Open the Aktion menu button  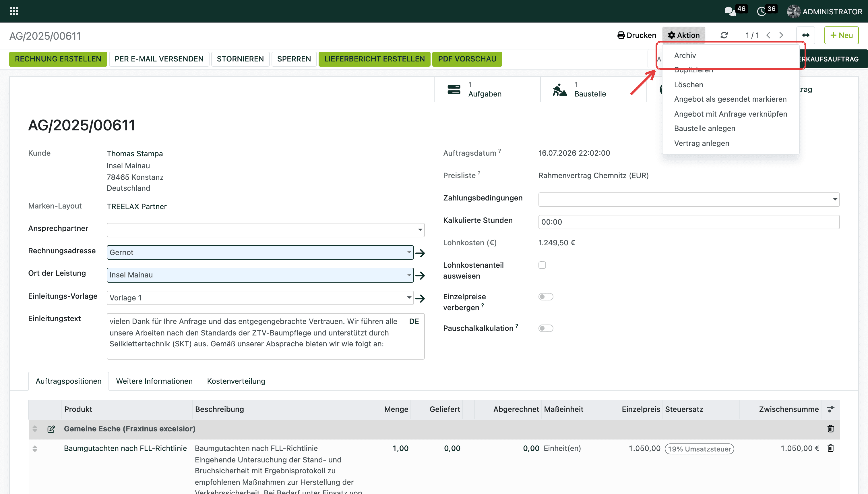pyautogui.click(x=683, y=35)
